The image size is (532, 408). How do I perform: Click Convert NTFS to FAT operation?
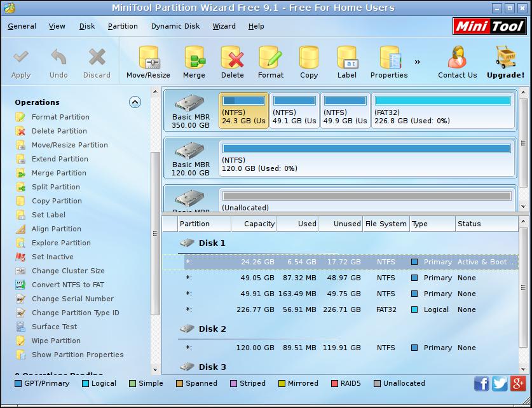(68, 285)
